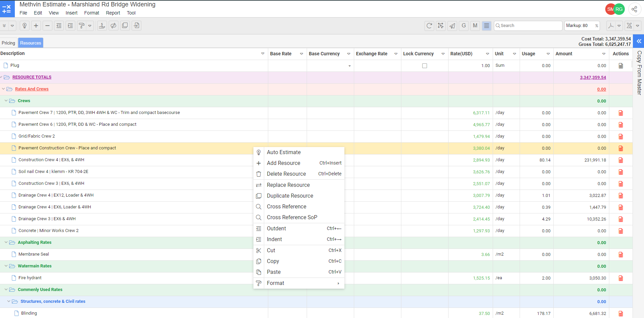644x318 pixels.
Task: Click the Rates And Crews link
Action: [32, 89]
